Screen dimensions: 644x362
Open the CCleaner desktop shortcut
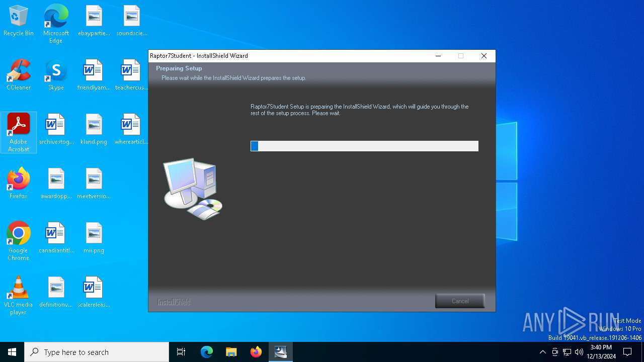(x=19, y=75)
